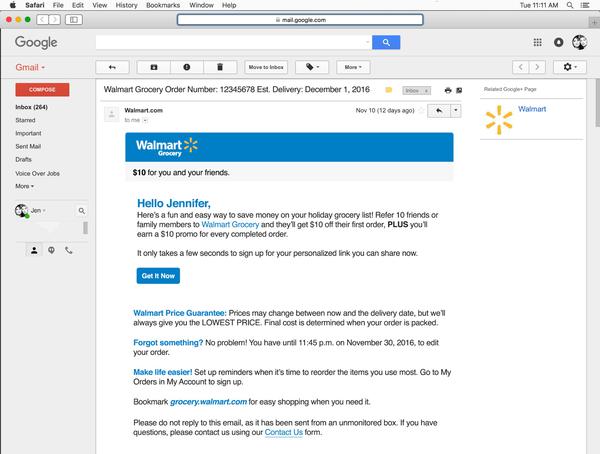Print the email with the printer icon
The height and width of the screenshot is (454, 600).
tap(447, 90)
